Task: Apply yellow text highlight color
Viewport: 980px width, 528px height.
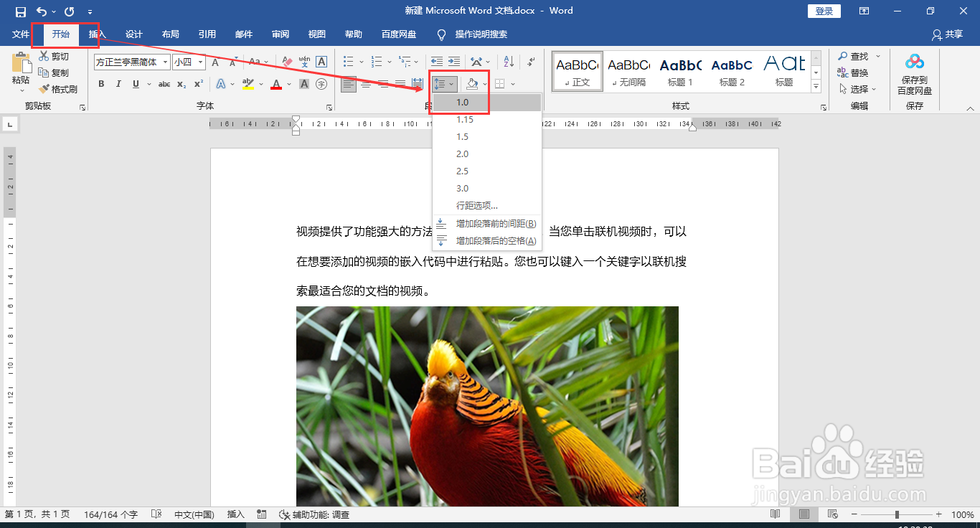Action: pyautogui.click(x=250, y=85)
